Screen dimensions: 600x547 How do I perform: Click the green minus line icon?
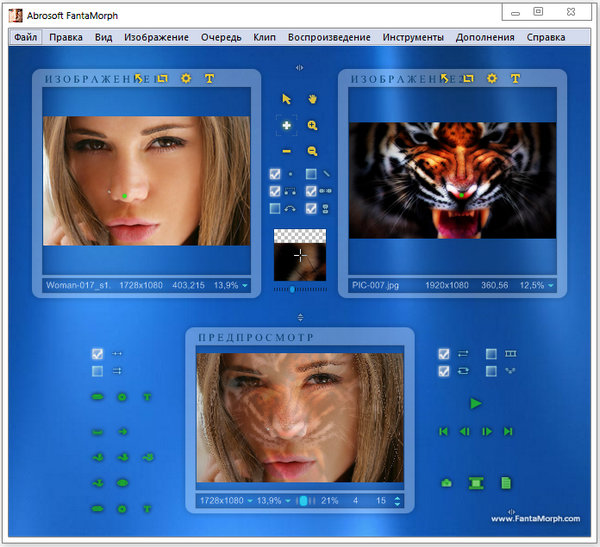(98, 432)
